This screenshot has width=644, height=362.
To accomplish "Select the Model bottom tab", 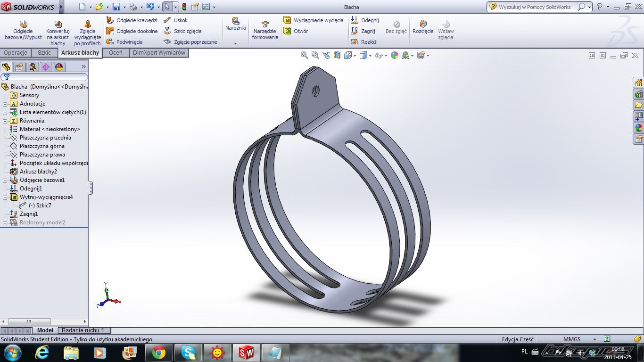I will (x=45, y=330).
